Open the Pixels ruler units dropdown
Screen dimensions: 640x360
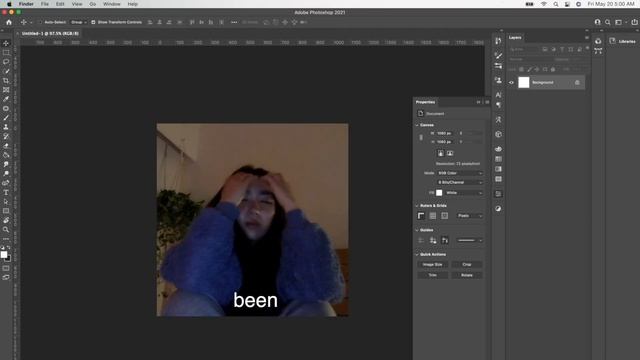click(x=470, y=216)
